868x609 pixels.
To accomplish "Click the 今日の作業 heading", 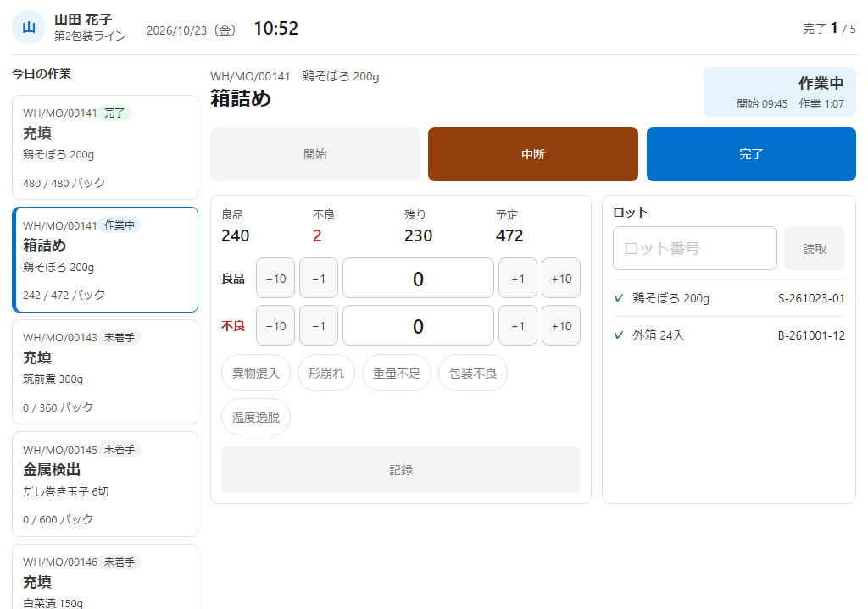I will (42, 74).
